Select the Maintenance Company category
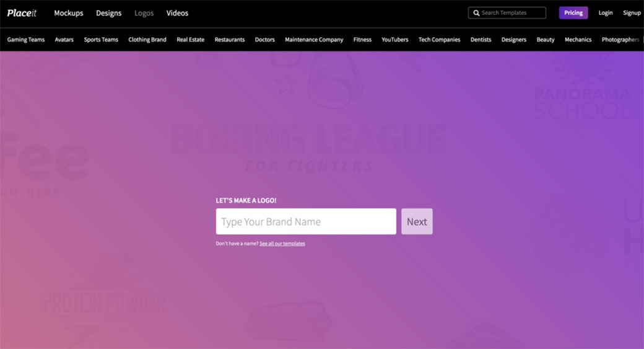The height and width of the screenshot is (349, 644). pos(314,40)
